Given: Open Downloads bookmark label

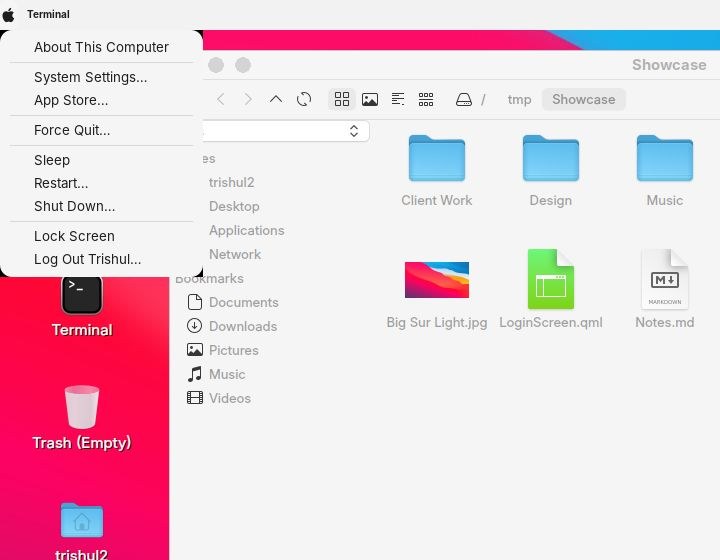Looking at the screenshot, I should pos(243,326).
